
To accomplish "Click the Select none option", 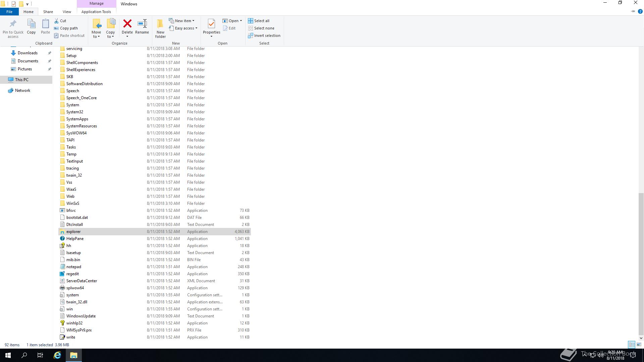I will [261, 28].
